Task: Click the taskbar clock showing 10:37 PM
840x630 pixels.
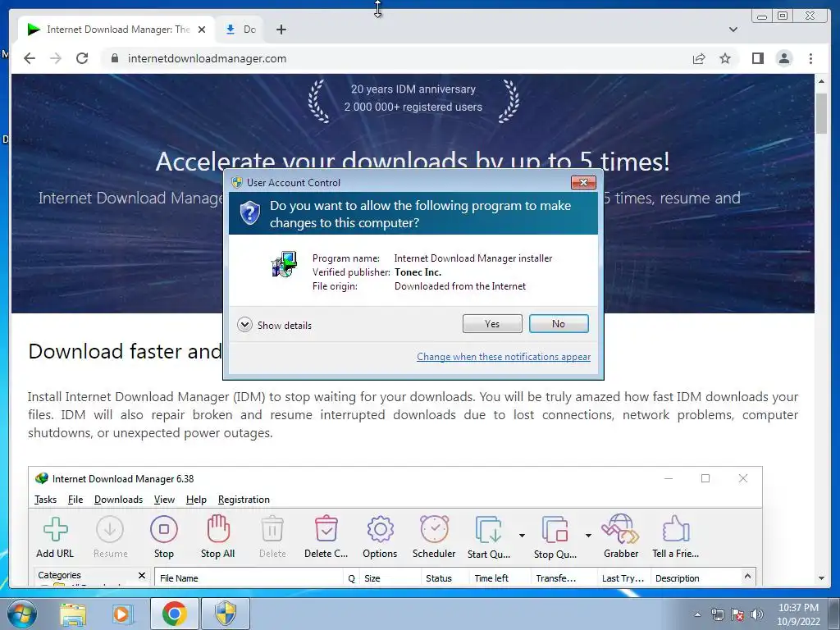Action: coord(798,614)
